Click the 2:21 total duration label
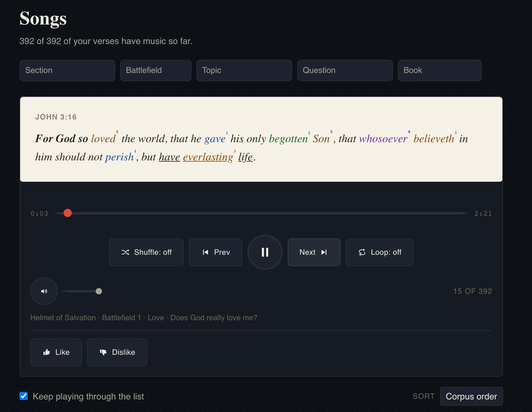 (x=483, y=214)
